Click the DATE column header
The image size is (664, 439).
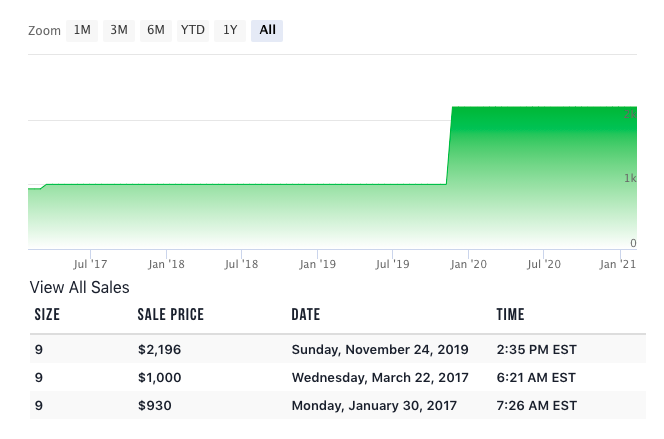point(306,315)
